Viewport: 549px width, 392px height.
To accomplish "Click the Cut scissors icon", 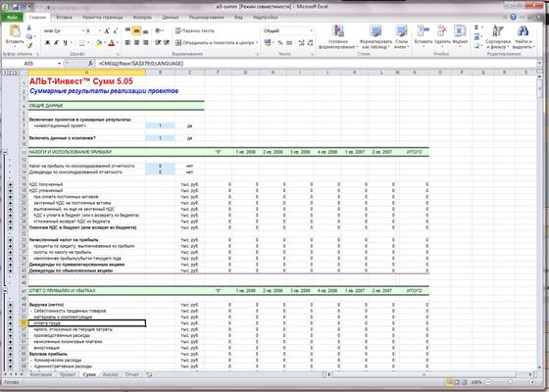I will tap(29, 28).
